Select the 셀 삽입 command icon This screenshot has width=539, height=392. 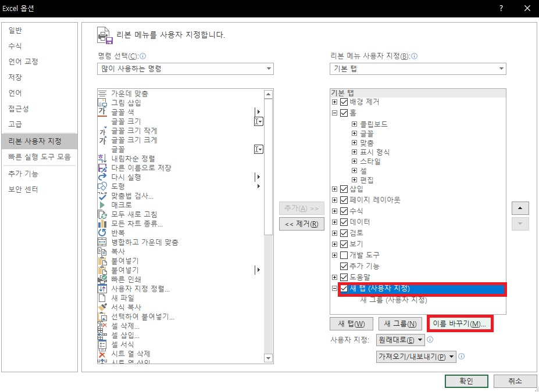(x=102, y=335)
